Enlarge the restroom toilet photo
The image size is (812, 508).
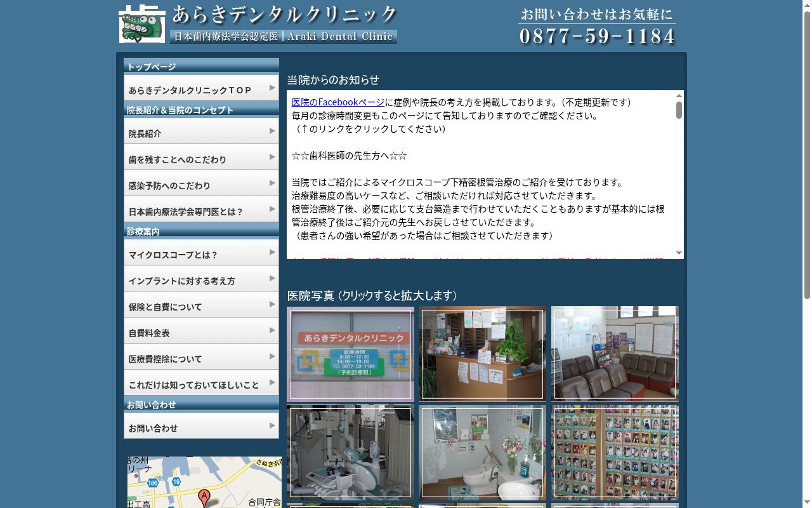pos(482,453)
